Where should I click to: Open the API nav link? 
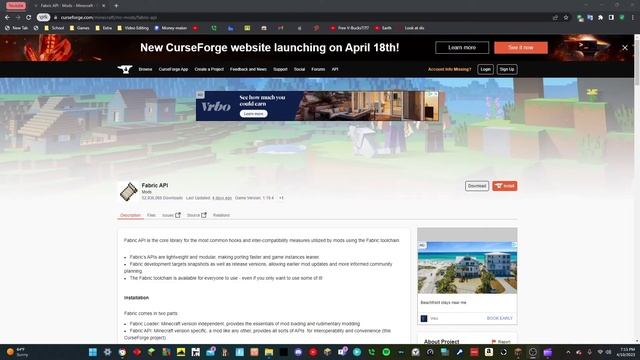coord(335,69)
